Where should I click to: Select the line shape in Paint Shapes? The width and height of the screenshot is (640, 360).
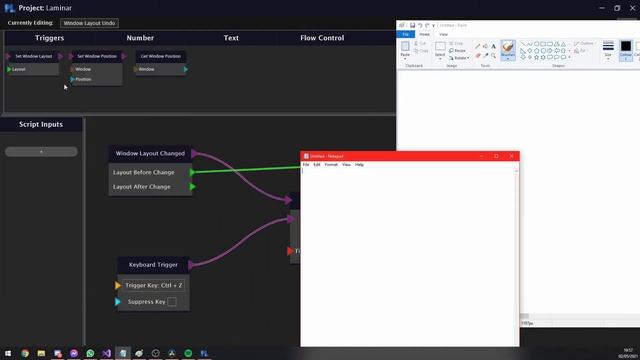tap(523, 44)
